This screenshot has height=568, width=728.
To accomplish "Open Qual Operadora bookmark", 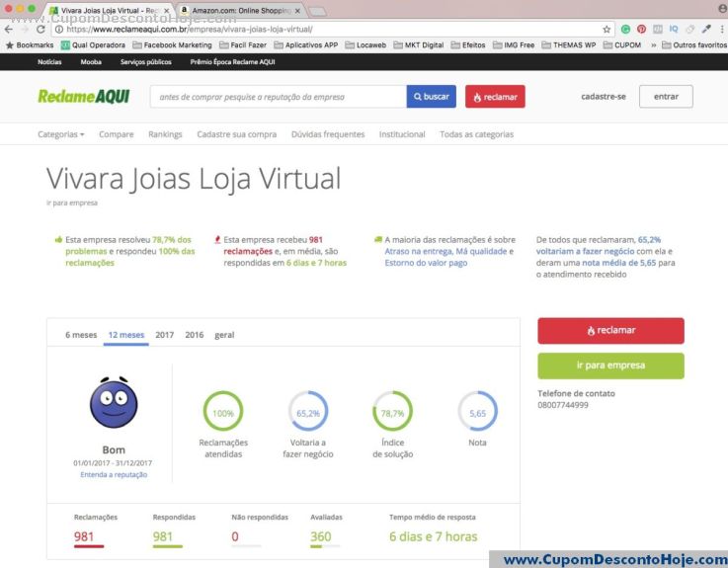I will pyautogui.click(x=93, y=45).
